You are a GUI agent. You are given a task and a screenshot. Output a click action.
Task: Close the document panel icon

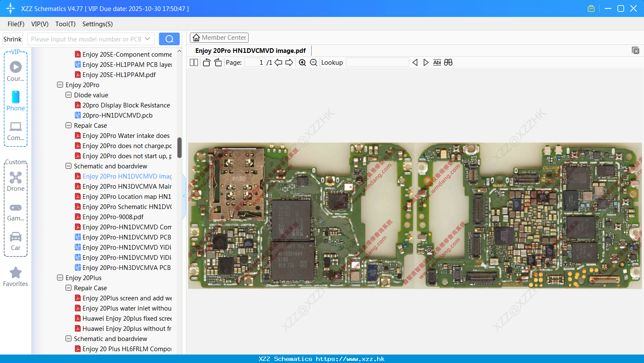pyautogui.click(x=635, y=50)
